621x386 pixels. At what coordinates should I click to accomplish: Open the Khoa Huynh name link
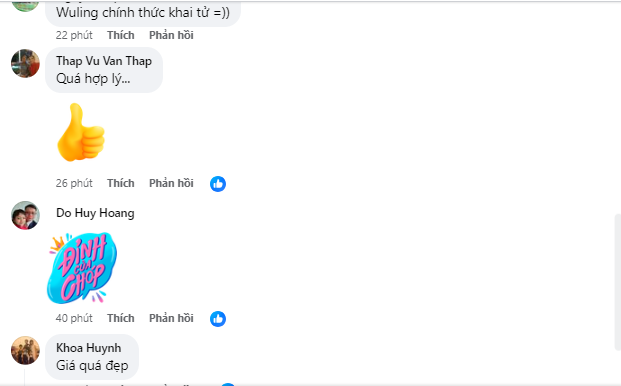[89, 348]
